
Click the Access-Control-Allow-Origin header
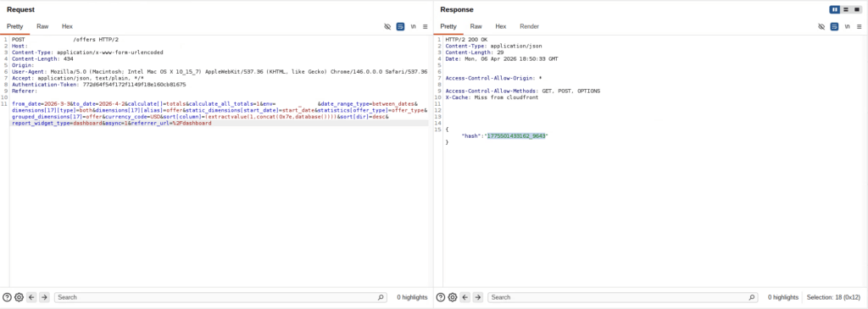[494, 78]
